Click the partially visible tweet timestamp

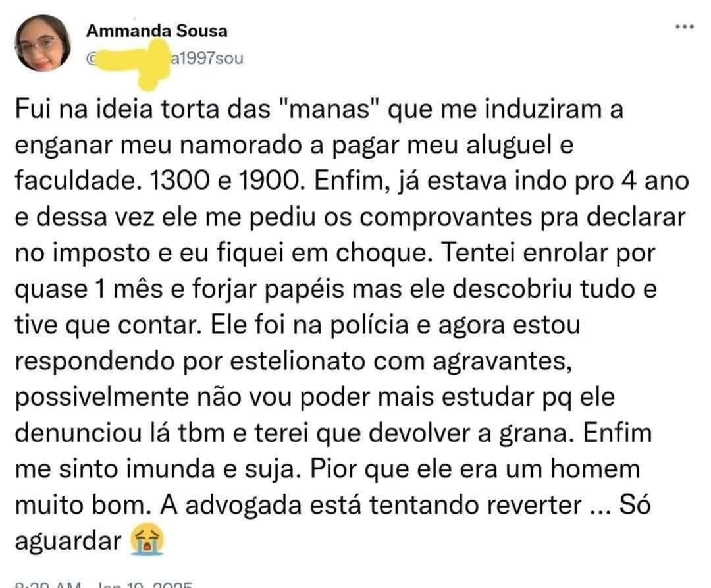point(104,584)
